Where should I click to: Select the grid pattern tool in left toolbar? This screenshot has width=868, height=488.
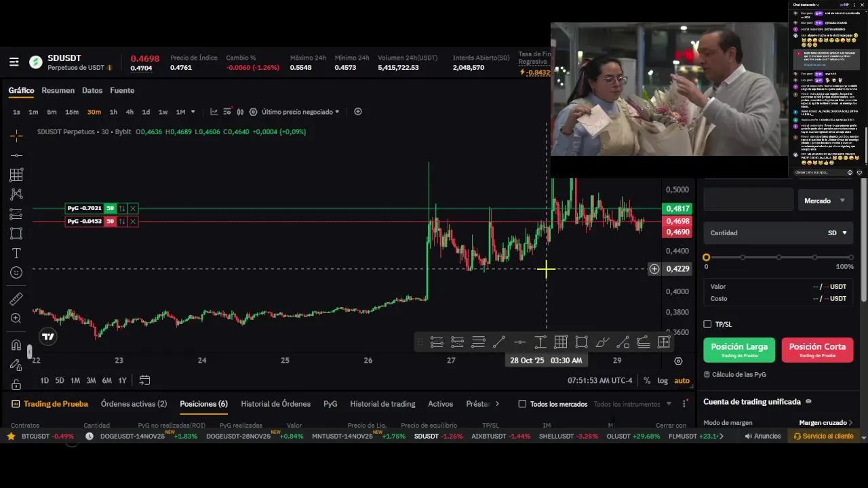pos(16,175)
